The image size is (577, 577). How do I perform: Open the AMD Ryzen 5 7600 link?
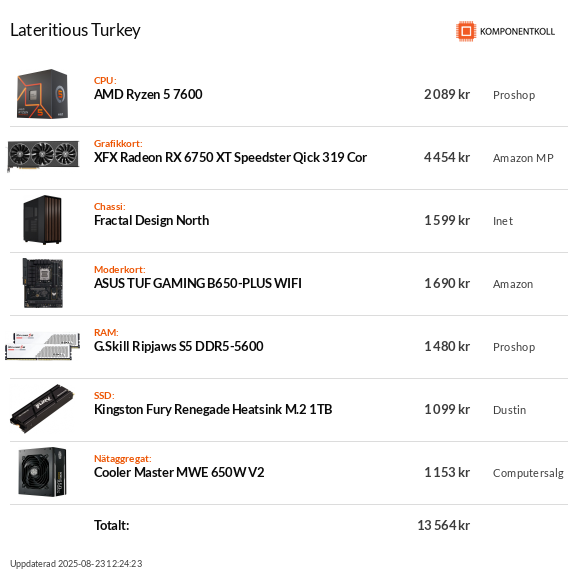coord(148,95)
